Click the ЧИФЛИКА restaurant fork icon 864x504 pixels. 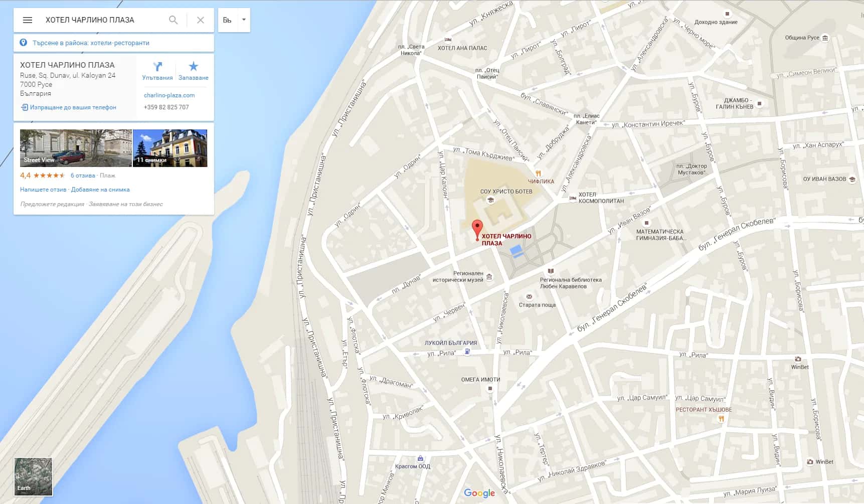coord(538,174)
